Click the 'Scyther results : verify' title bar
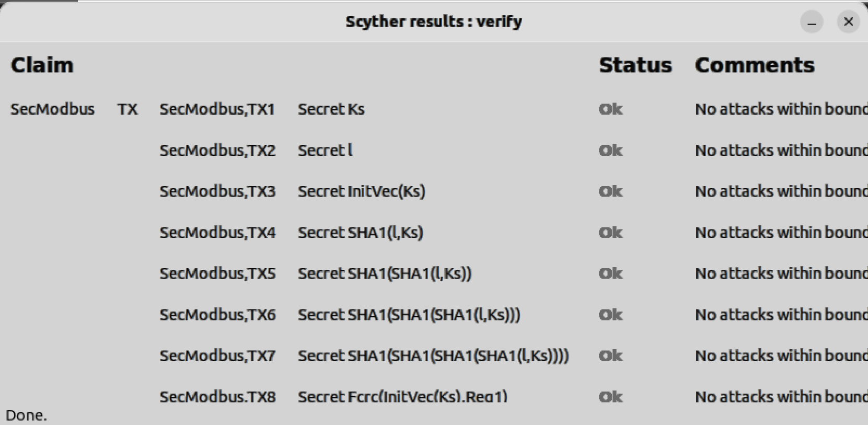The height and width of the screenshot is (425, 868). (x=433, y=22)
